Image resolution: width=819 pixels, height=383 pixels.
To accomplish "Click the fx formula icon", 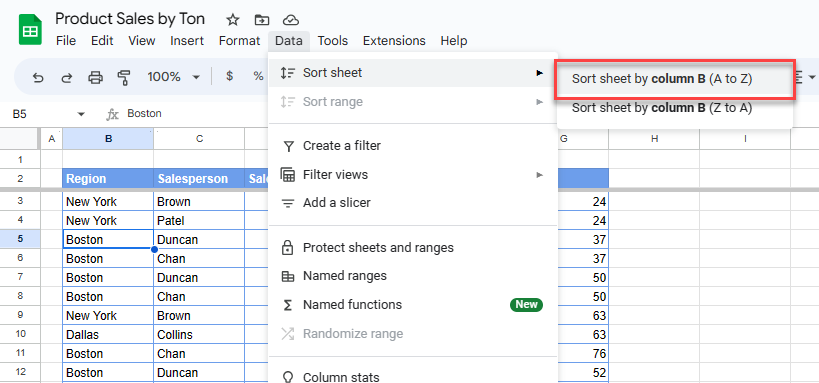I will tap(112, 114).
